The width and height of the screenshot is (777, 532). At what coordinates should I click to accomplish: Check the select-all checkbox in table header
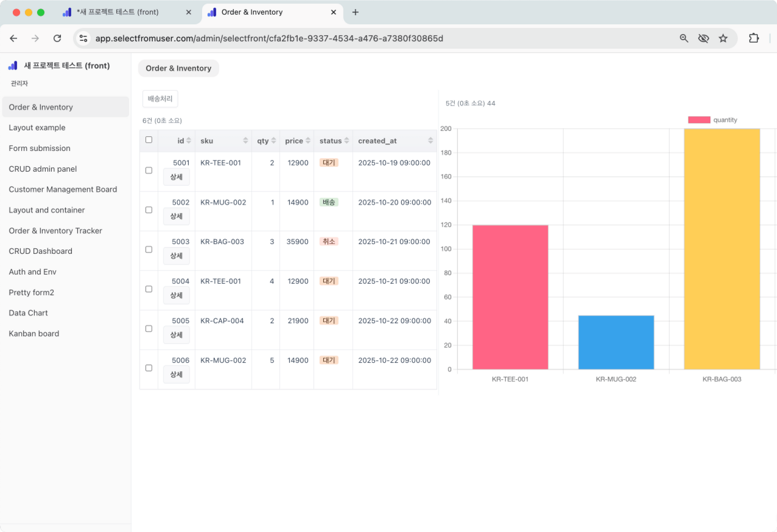(149, 140)
